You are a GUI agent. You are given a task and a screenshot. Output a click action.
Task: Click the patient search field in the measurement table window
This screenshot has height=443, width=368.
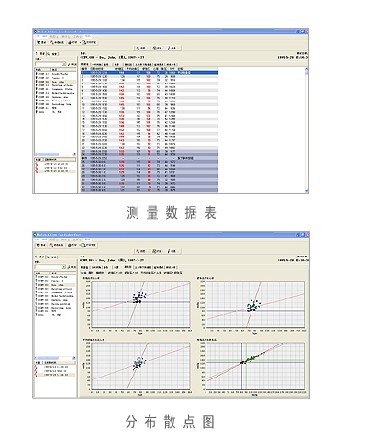pos(50,64)
